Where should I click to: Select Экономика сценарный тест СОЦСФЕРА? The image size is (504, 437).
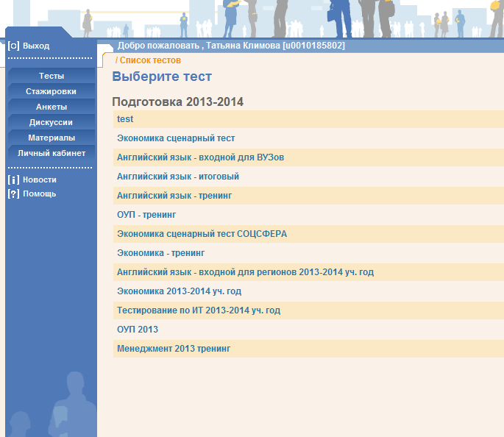coord(202,234)
